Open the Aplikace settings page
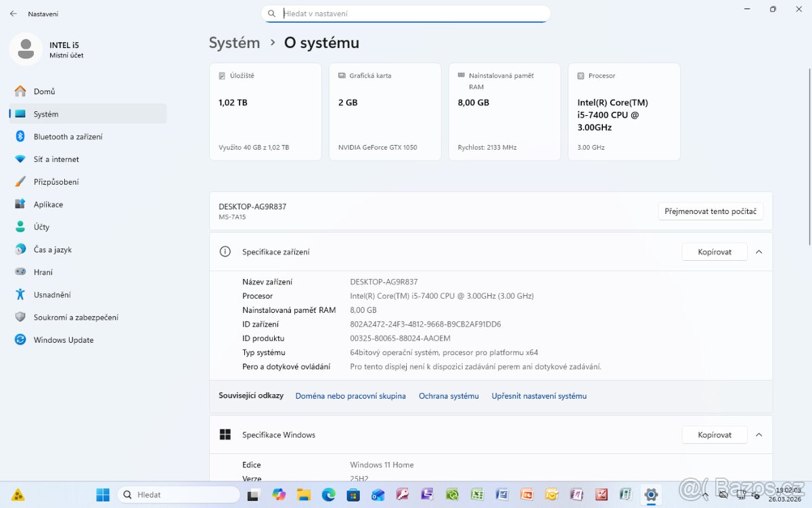Viewport: 812px width, 508px height. [x=48, y=205]
